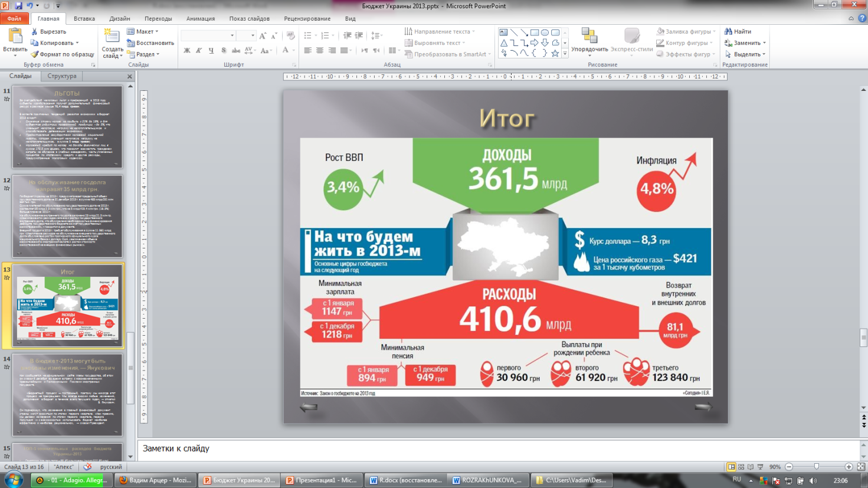
Task: Align text to the right
Action: (x=332, y=51)
